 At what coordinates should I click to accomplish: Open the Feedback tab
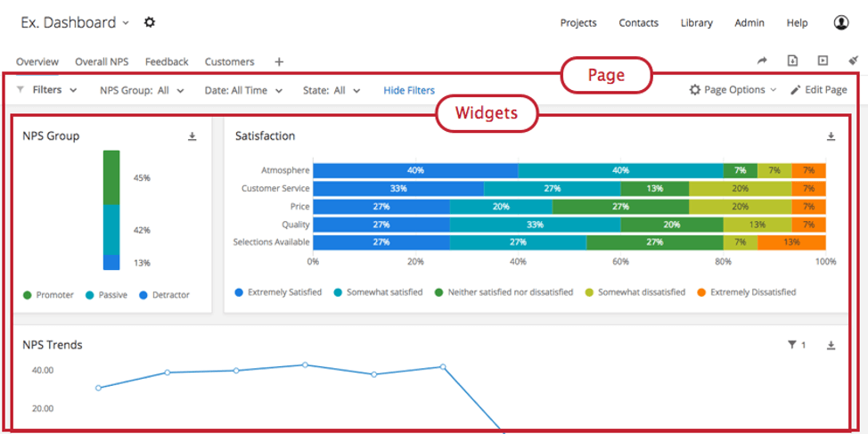pos(167,61)
